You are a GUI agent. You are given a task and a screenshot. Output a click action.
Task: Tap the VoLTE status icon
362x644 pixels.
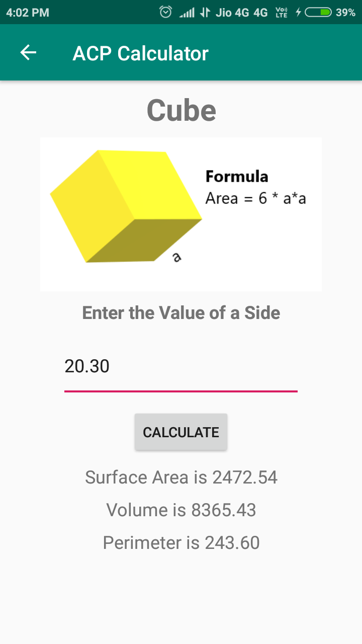coord(282,13)
